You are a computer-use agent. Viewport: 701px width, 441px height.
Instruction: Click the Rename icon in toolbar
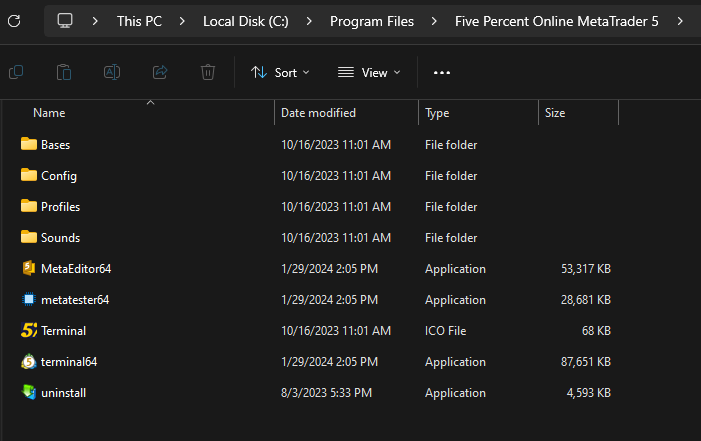tap(112, 72)
